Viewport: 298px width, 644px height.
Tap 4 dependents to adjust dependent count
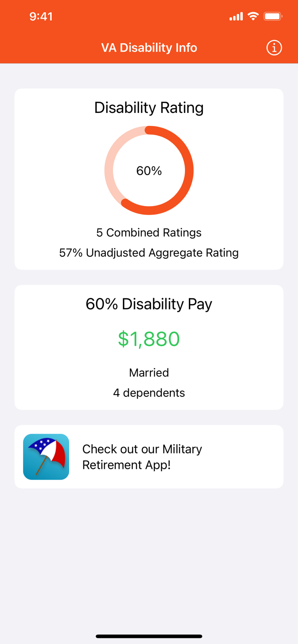pos(149,393)
